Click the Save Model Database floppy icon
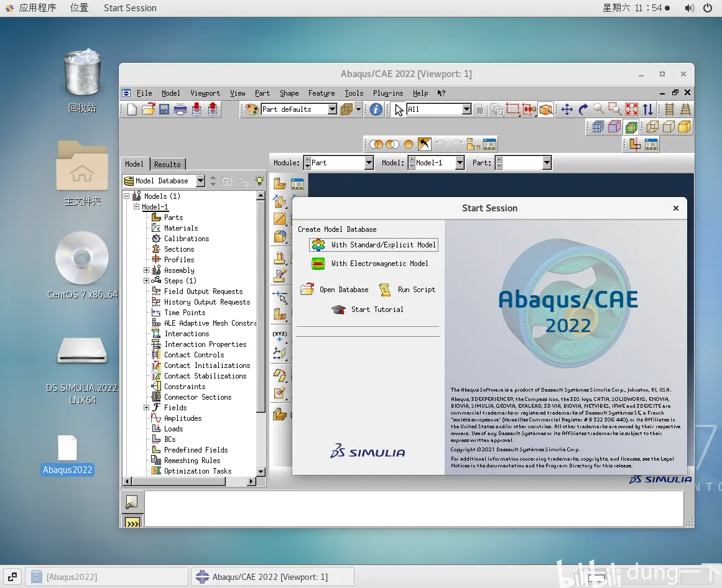Screen dimensions: 722x588 (x=164, y=109)
